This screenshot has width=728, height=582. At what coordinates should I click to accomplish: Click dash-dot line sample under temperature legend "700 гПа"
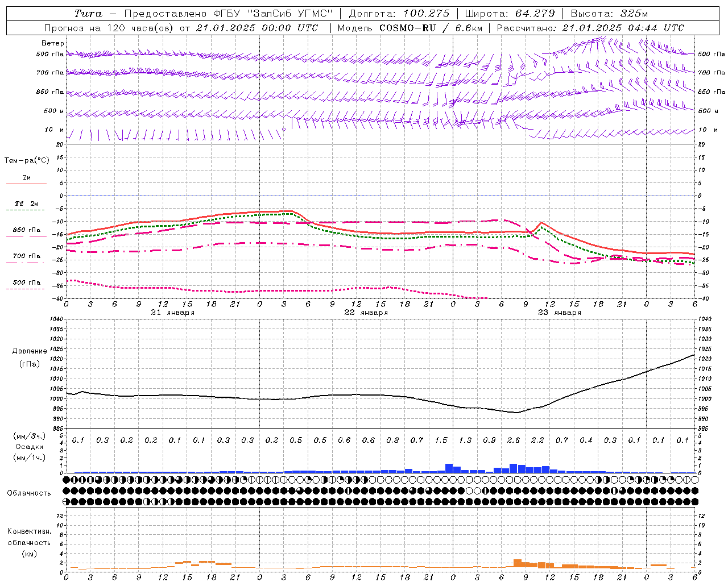pos(26,263)
